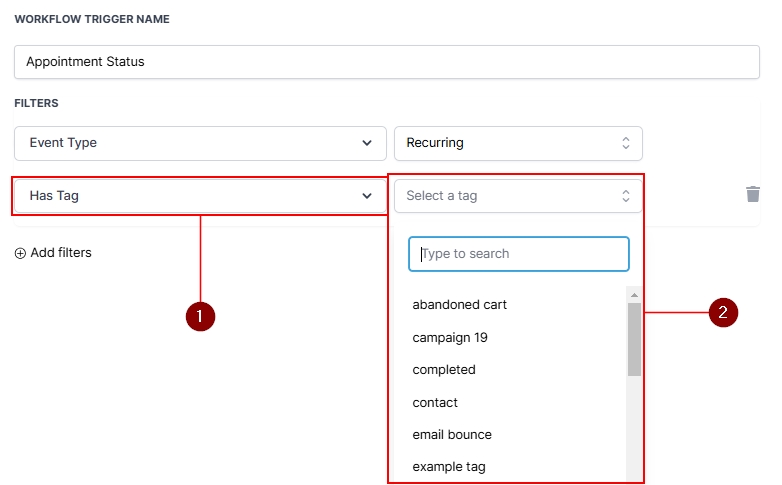This screenshot has width=782, height=485.
Task: Open the Select a tag combo box
Action: coord(510,196)
